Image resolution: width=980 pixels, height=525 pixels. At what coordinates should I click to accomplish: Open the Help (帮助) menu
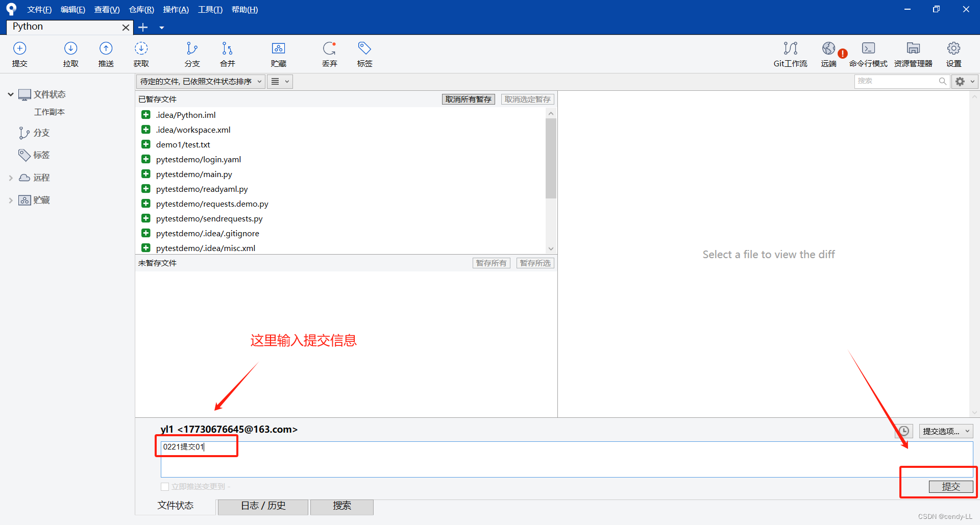[244, 10]
